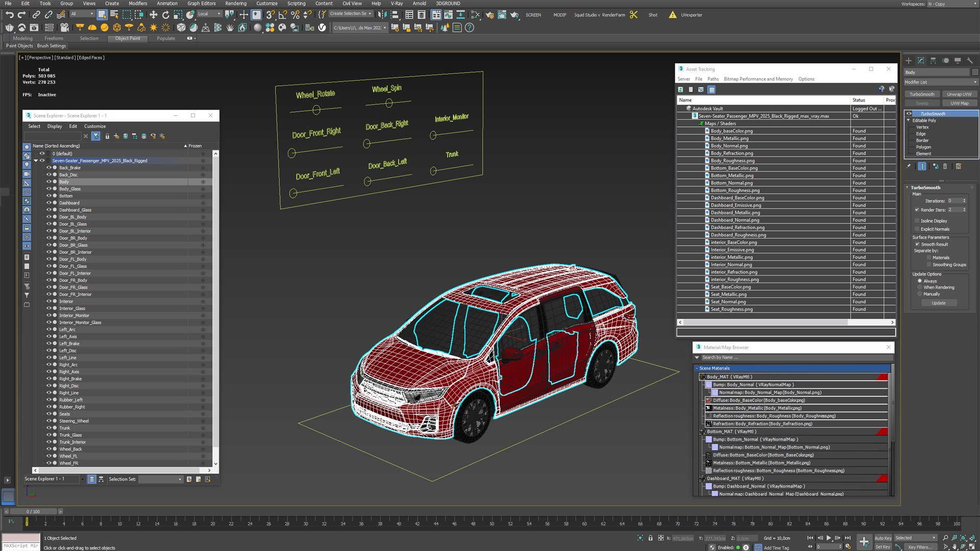The width and height of the screenshot is (980, 551).
Task: Activate the Select and Link chain icon
Action: pos(37,15)
